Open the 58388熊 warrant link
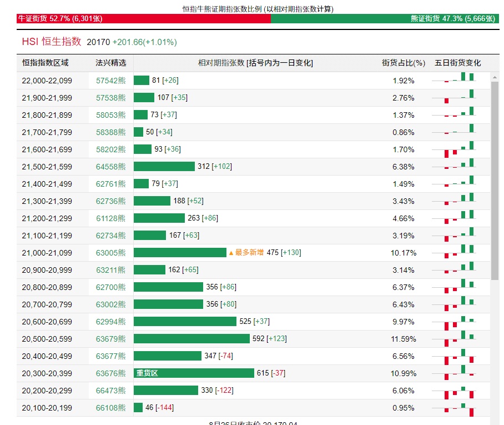This screenshot has height=425, width=504. coord(110,132)
